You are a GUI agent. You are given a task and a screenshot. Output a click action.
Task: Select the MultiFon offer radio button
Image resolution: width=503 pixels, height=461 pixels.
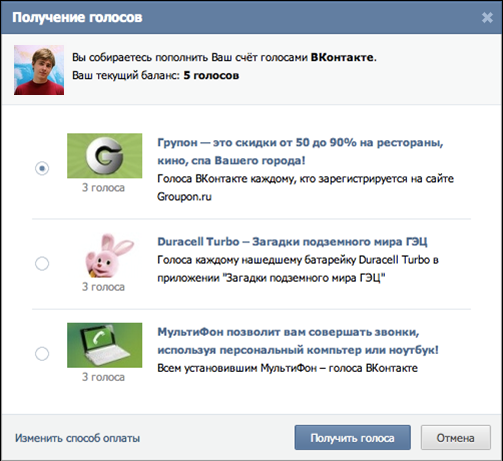pyautogui.click(x=42, y=353)
